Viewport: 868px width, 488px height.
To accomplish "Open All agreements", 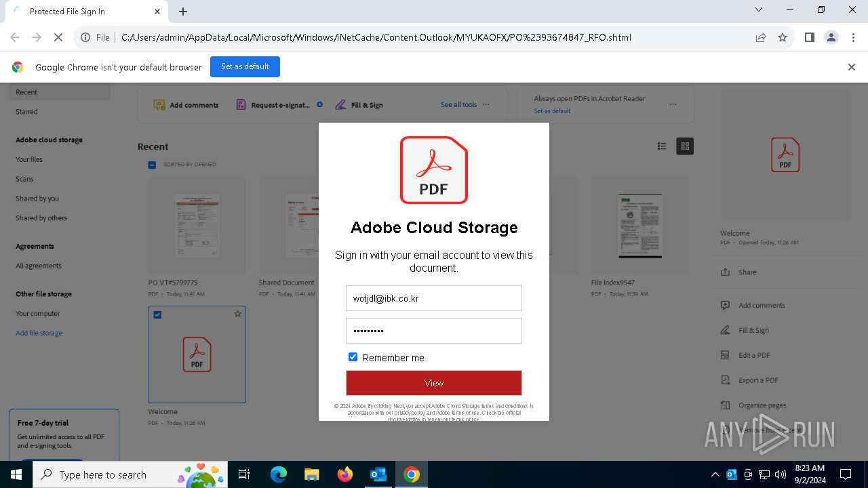I will pos(39,266).
